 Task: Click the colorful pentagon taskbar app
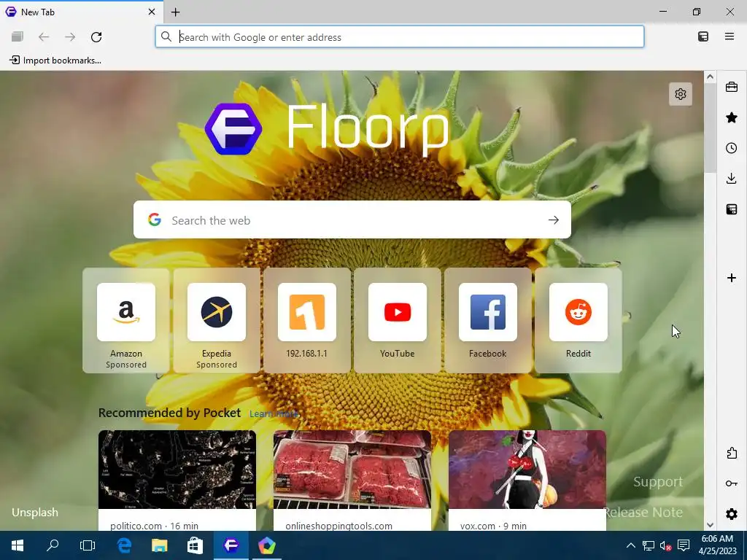pyautogui.click(x=267, y=545)
